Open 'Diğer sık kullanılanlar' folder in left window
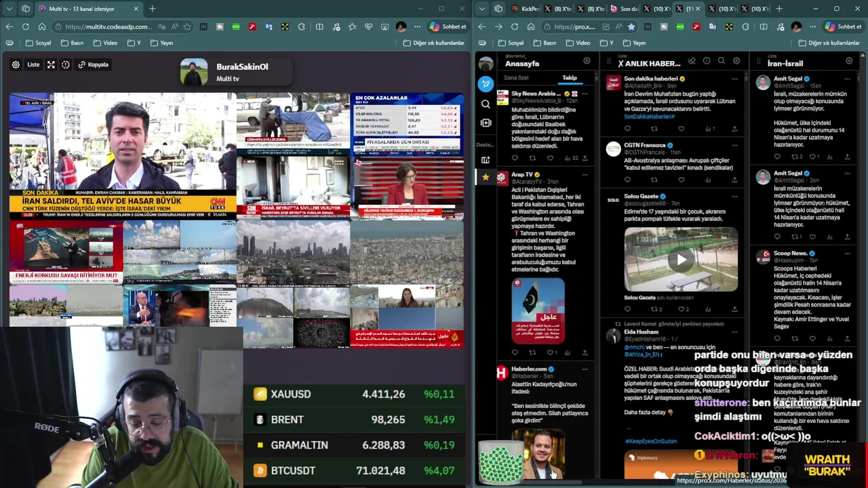The height and width of the screenshot is (488, 868). tap(434, 43)
